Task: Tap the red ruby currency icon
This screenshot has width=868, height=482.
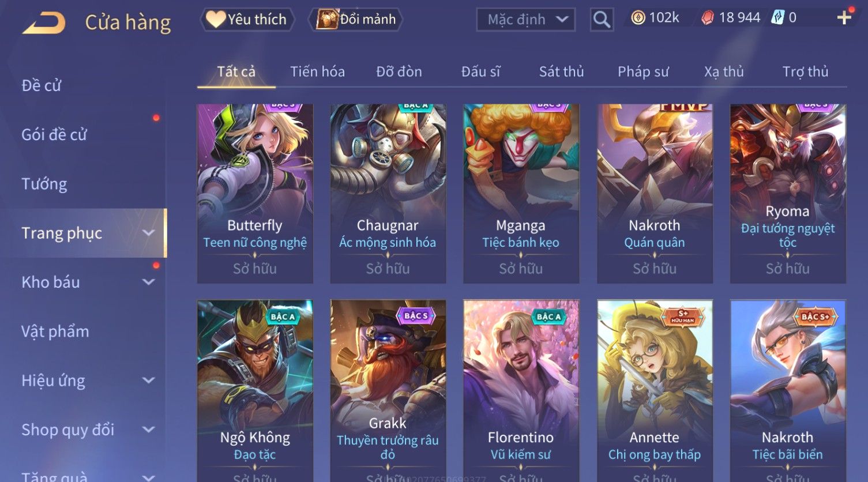Action: point(707,18)
